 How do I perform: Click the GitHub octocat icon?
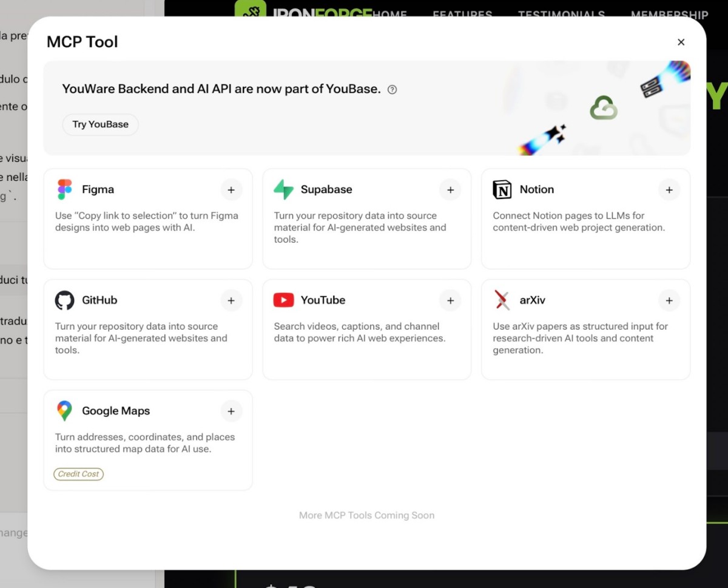coord(64,300)
